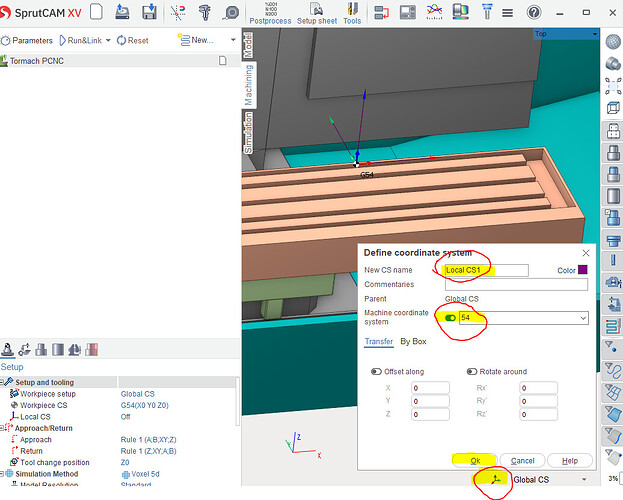Open the Machine coordinate system dropdown
The image size is (623, 500).
(582, 318)
